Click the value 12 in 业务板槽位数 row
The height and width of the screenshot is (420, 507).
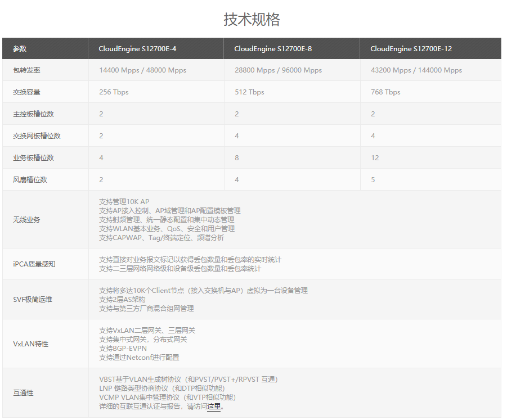tap(375, 158)
